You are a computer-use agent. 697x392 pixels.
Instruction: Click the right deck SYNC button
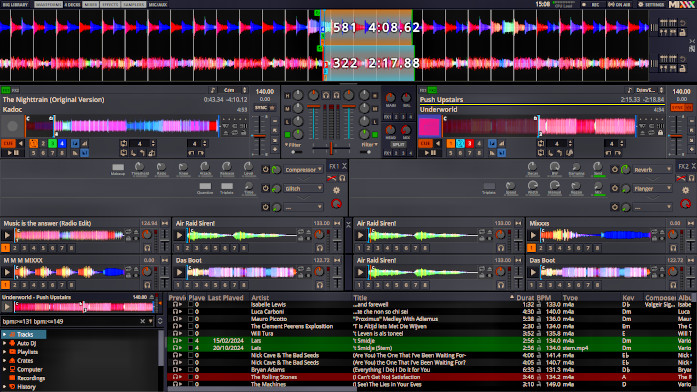pos(678,108)
